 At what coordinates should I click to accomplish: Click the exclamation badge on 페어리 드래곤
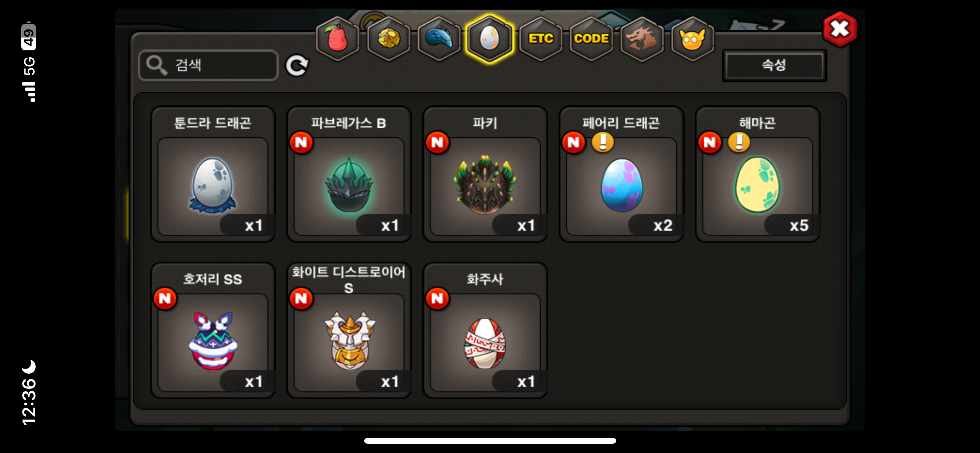point(603,142)
